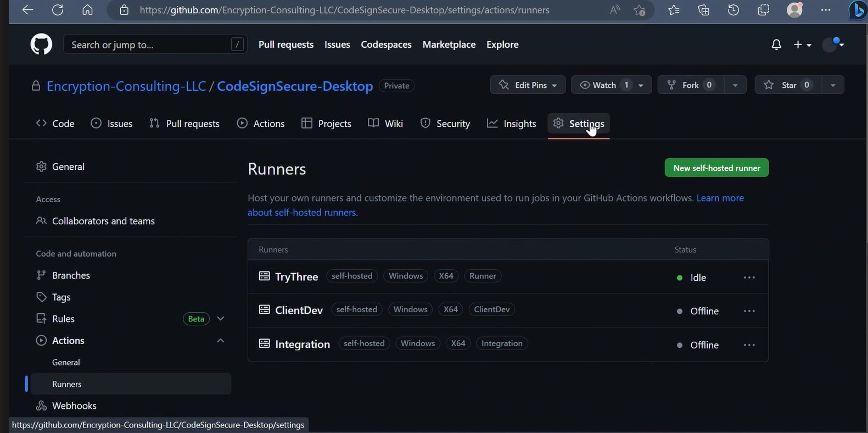
Task: Open options menu for Integration runner
Action: (749, 345)
